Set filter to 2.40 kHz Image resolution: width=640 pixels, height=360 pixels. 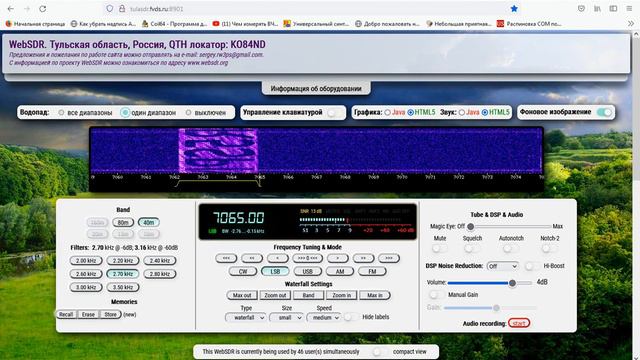tap(160, 260)
